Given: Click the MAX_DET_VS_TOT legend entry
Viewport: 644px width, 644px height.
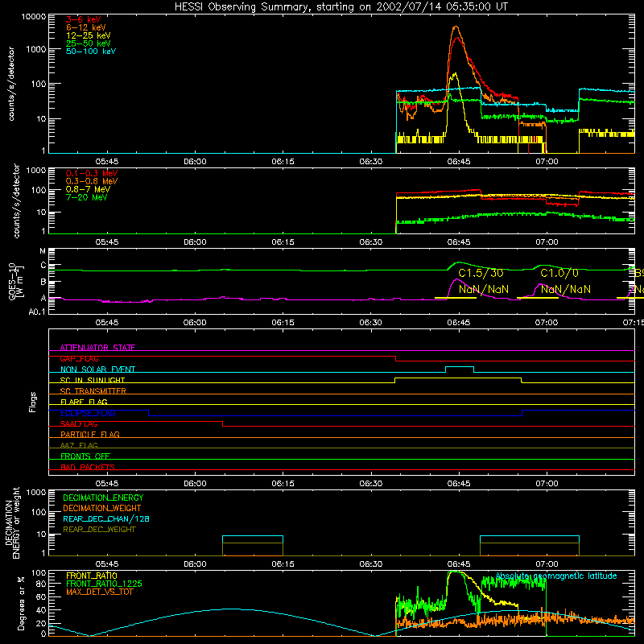Looking at the screenshot, I should (x=100, y=592).
